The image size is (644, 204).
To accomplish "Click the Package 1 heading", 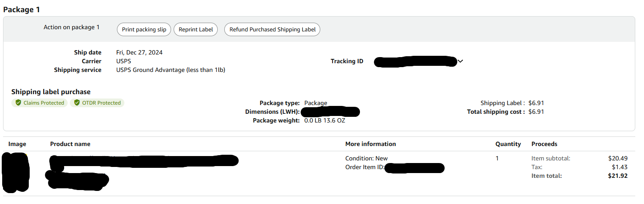I will (x=22, y=9).
